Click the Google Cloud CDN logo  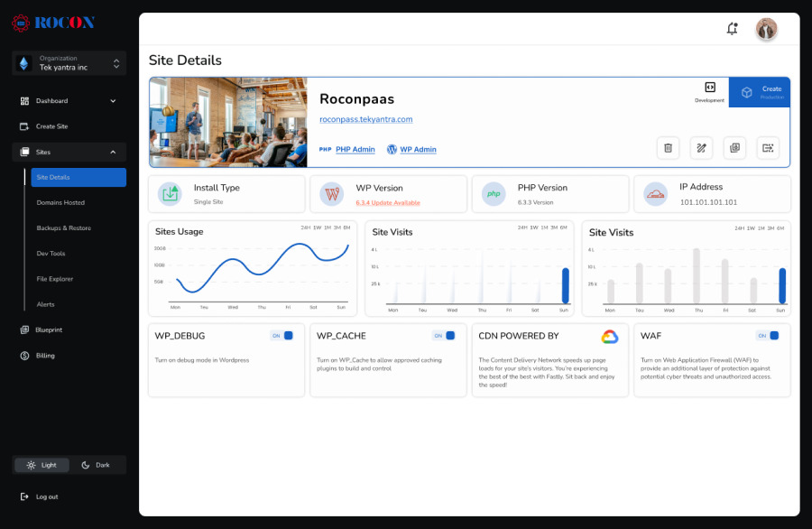pyautogui.click(x=609, y=337)
